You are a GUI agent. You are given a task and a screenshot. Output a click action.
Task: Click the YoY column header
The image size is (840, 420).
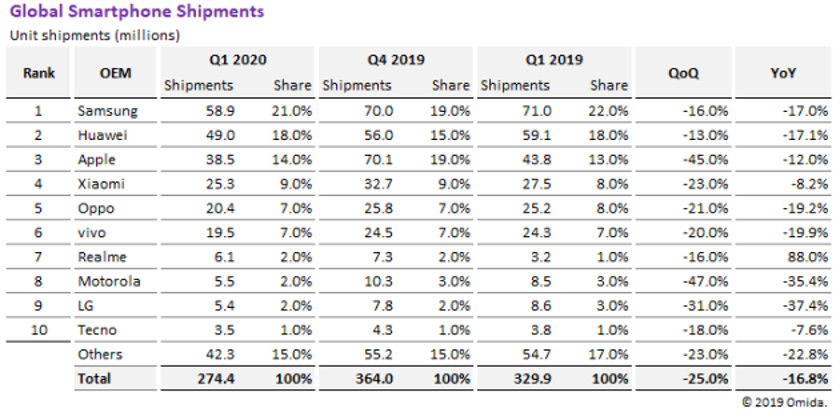[x=786, y=72]
